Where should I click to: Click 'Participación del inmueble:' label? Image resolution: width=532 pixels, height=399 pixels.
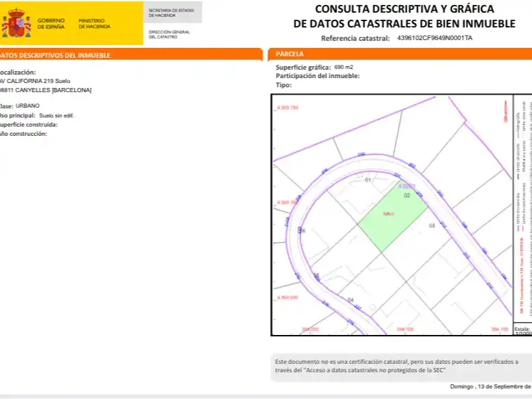click(317, 76)
